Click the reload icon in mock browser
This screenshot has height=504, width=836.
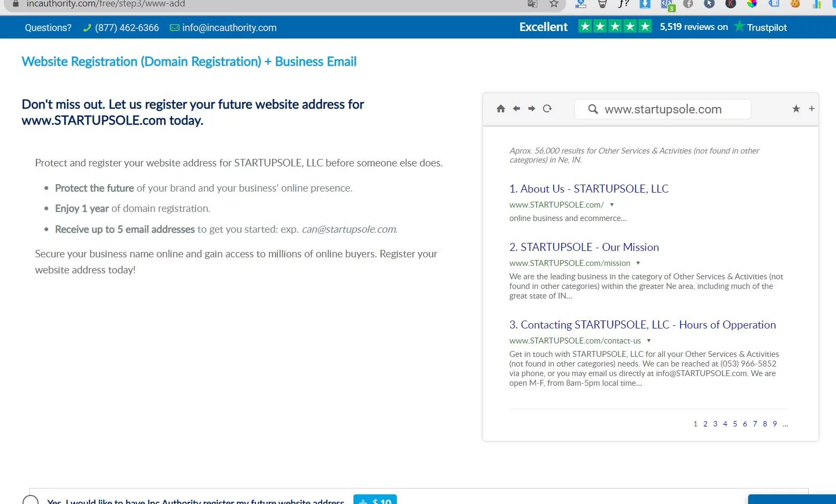(x=547, y=109)
